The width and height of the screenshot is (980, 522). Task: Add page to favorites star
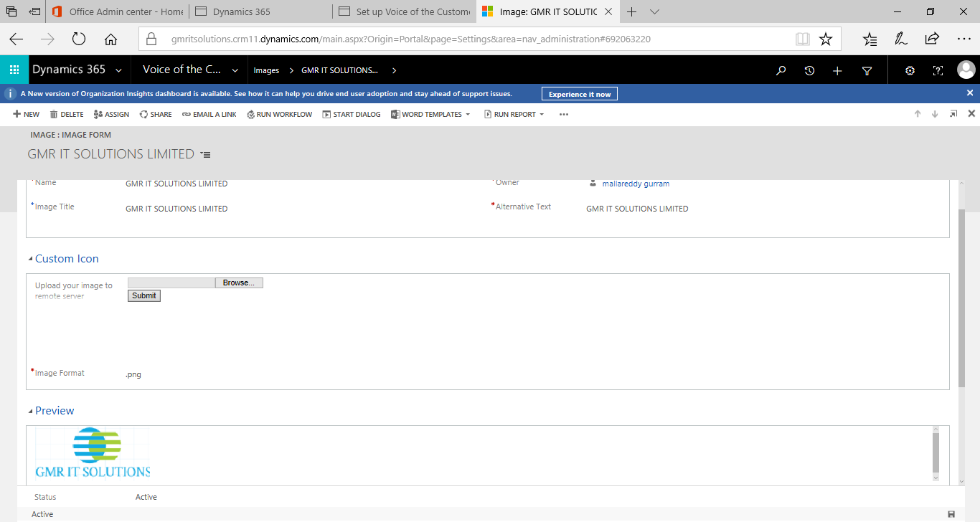click(826, 39)
